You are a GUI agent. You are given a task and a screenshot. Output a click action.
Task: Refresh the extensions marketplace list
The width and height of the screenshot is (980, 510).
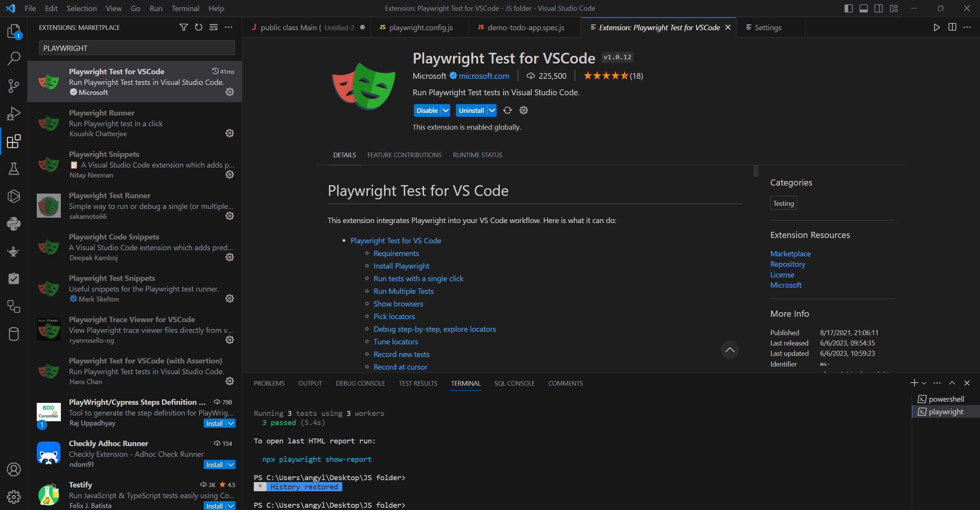[x=198, y=27]
